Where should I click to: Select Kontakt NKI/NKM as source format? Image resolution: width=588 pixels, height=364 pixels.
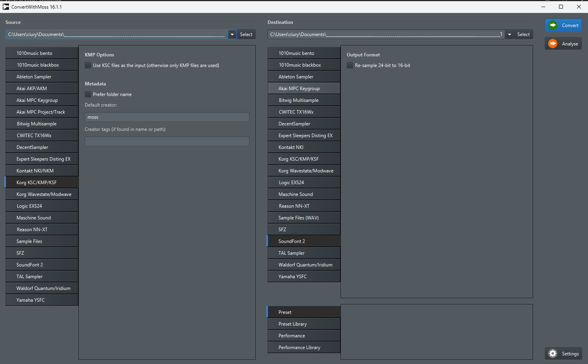(x=42, y=171)
